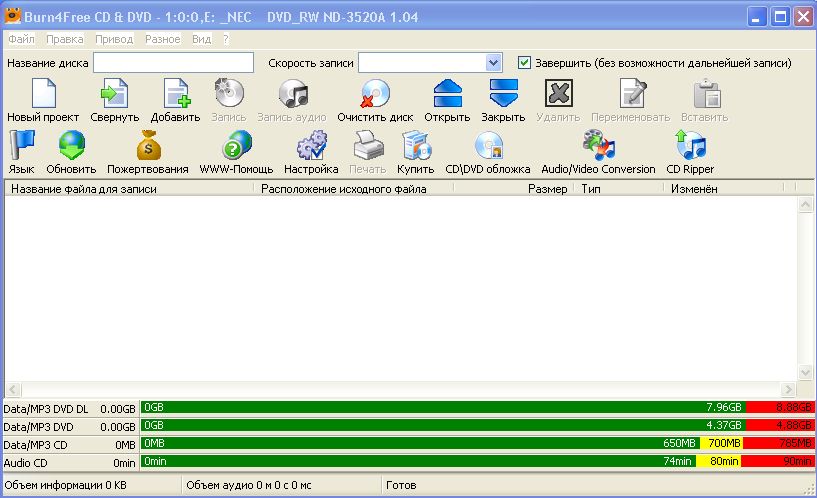
Task: Open the drive tray with Открыть
Action: click(448, 93)
